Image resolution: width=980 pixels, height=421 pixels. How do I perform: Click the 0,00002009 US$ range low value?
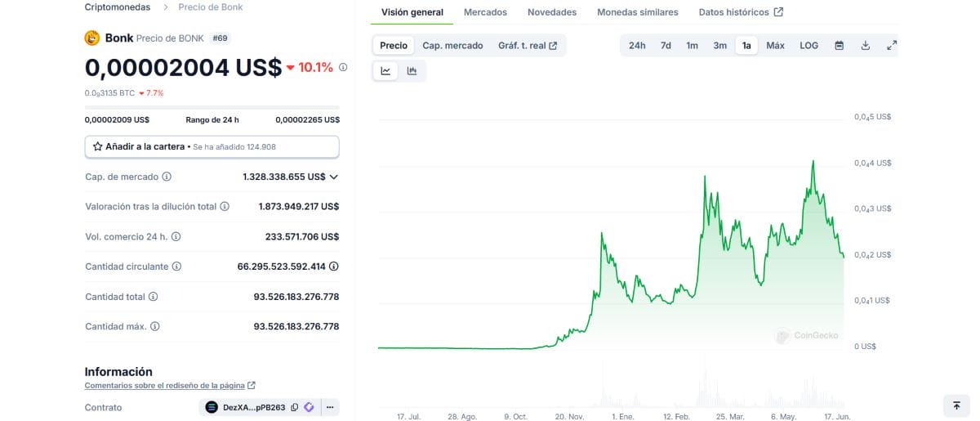[x=117, y=120]
